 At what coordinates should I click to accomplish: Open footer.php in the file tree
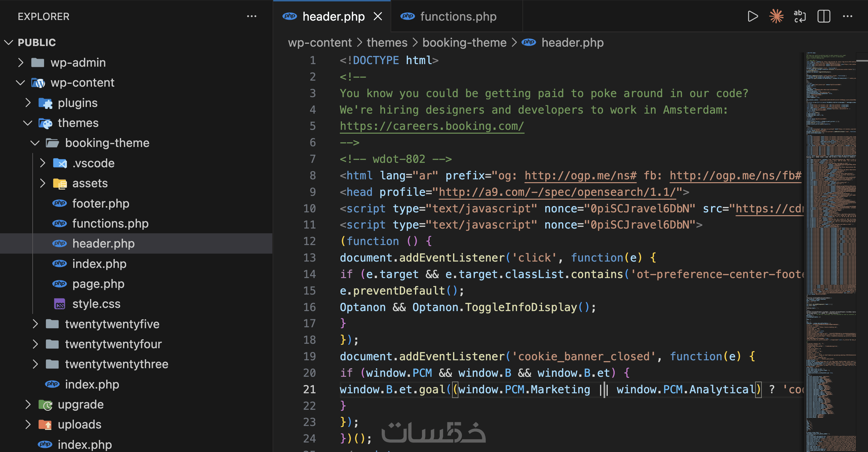pyautogui.click(x=100, y=203)
